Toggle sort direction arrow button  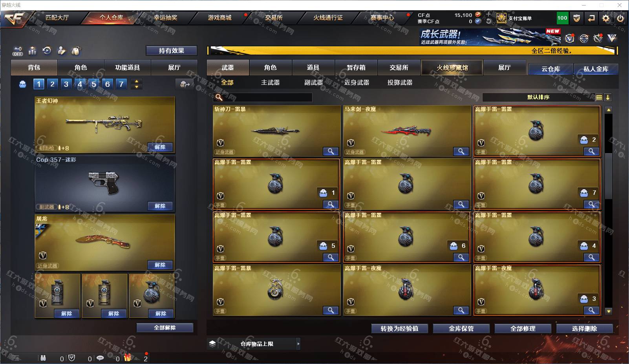[x=608, y=97]
